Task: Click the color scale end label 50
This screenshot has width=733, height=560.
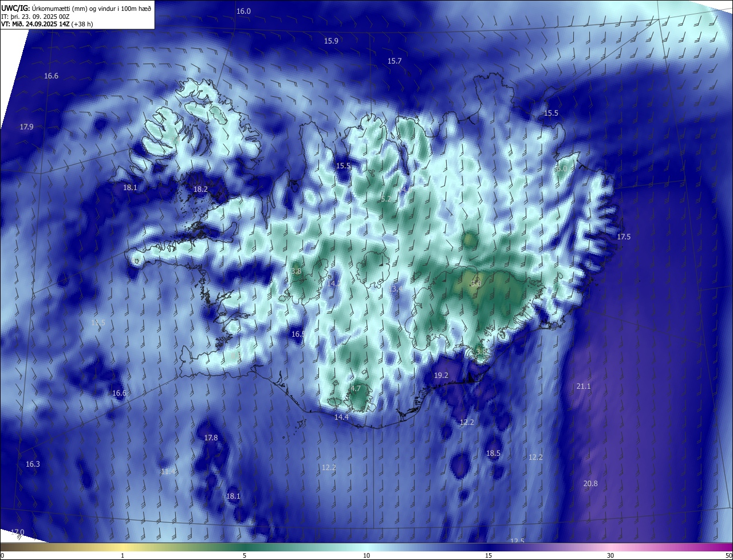Action: tap(728, 555)
